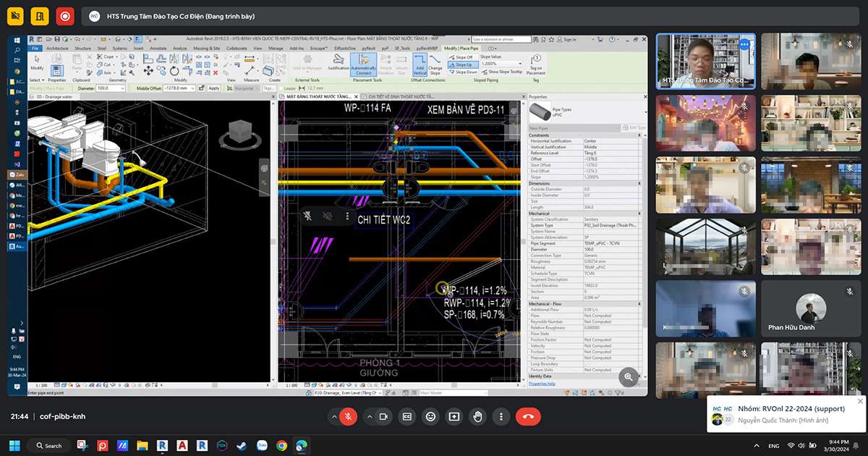Select Change Slope offset connection

click(x=435, y=65)
